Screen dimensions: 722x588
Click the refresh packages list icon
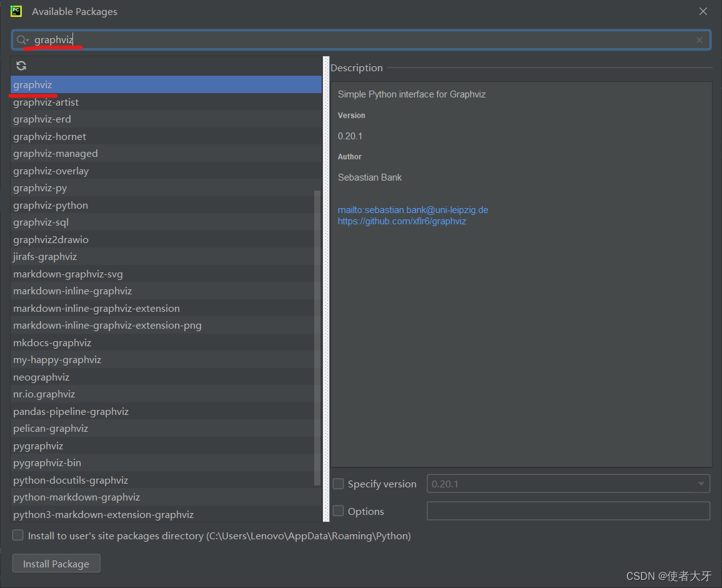pos(21,66)
